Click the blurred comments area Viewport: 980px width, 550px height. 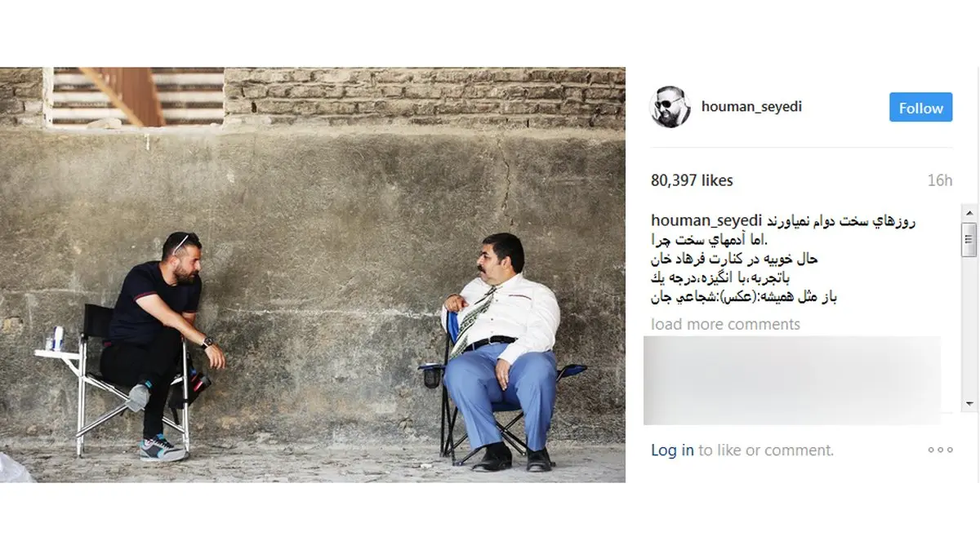[792, 380]
